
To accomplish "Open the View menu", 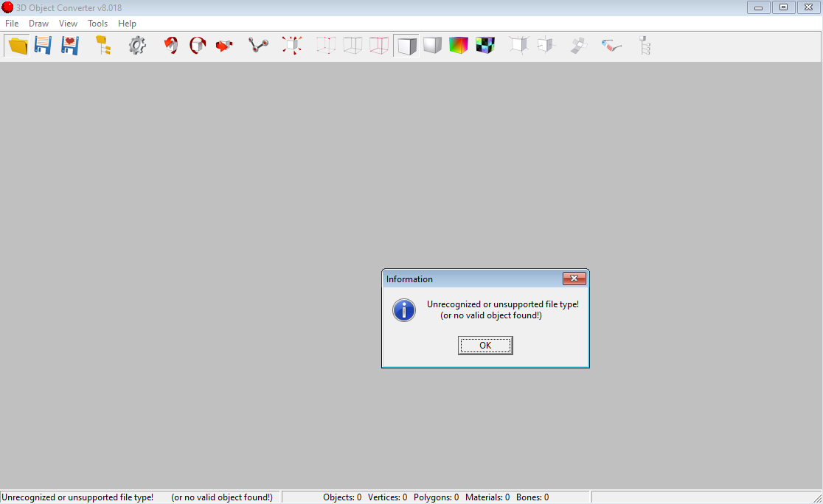I will (69, 24).
